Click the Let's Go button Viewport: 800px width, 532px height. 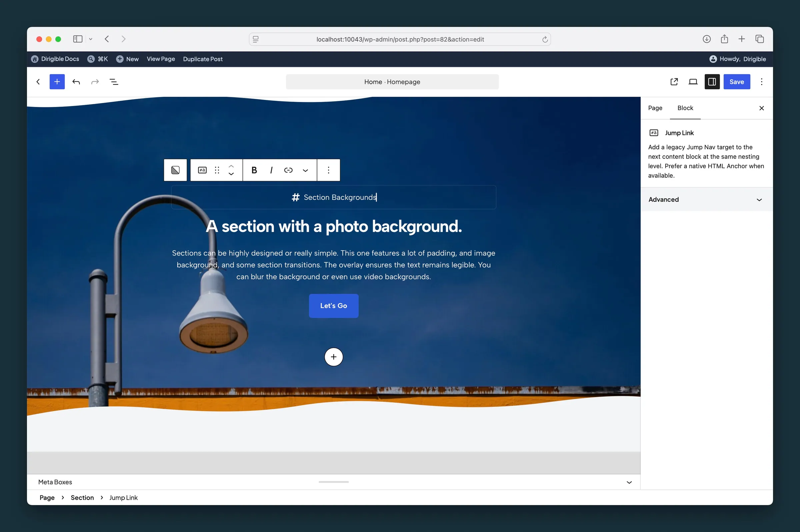tap(333, 306)
